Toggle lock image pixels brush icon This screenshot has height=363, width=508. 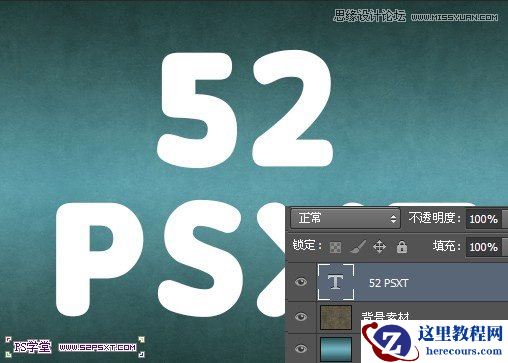pos(358,247)
